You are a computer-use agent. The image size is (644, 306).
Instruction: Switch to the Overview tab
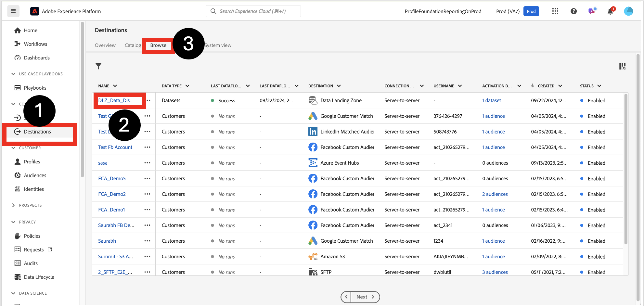pyautogui.click(x=105, y=45)
